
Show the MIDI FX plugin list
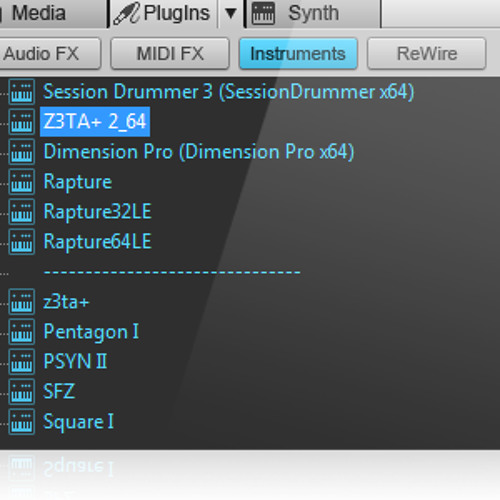pos(170,54)
